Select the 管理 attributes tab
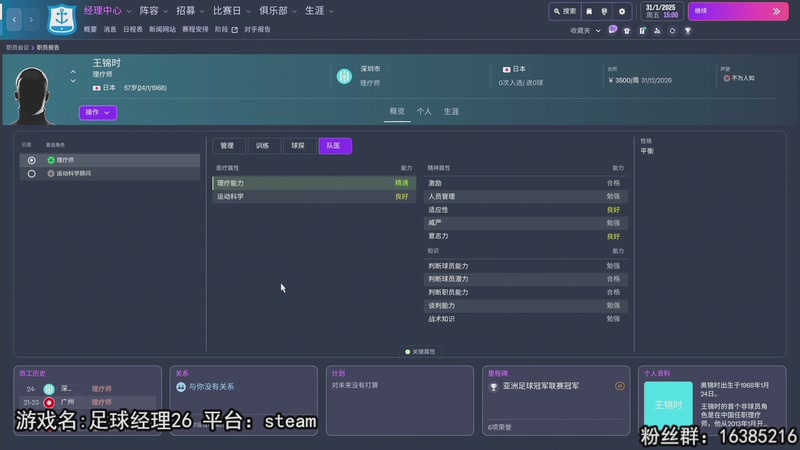 pos(228,146)
